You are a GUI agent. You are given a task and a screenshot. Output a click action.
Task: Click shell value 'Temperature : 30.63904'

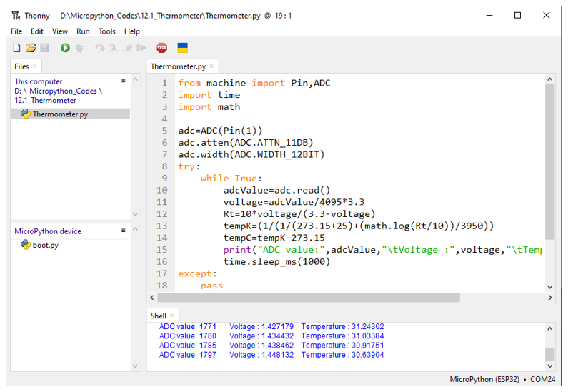tap(342, 355)
